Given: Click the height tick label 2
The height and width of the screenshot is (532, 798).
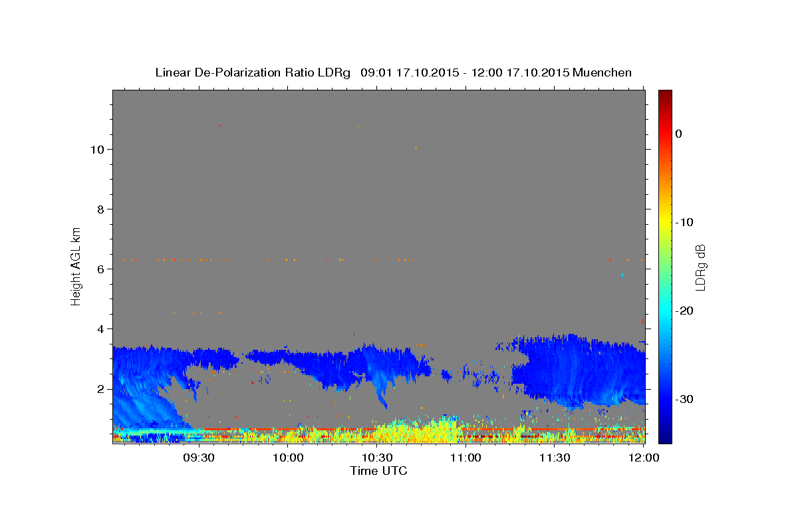Looking at the screenshot, I should (x=99, y=389).
